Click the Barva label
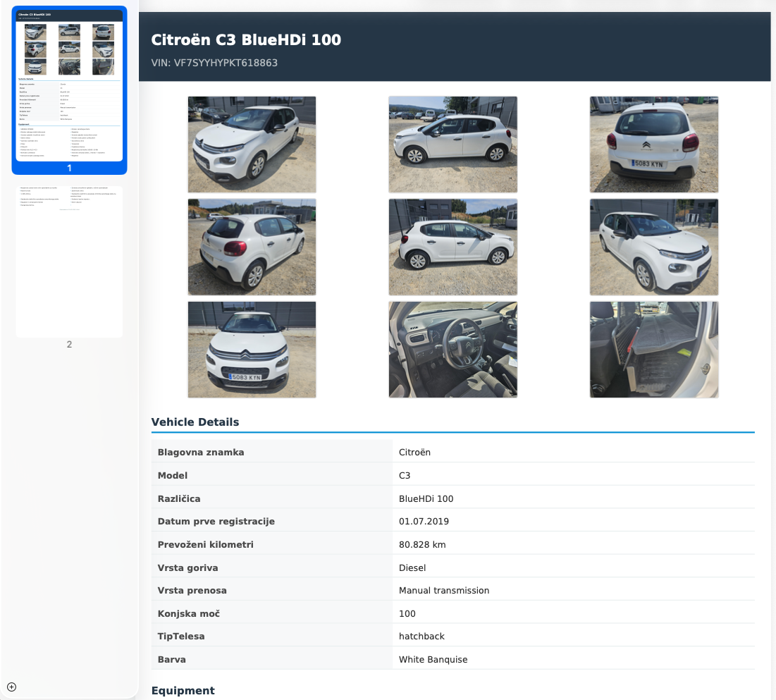The width and height of the screenshot is (776, 700). point(172,659)
